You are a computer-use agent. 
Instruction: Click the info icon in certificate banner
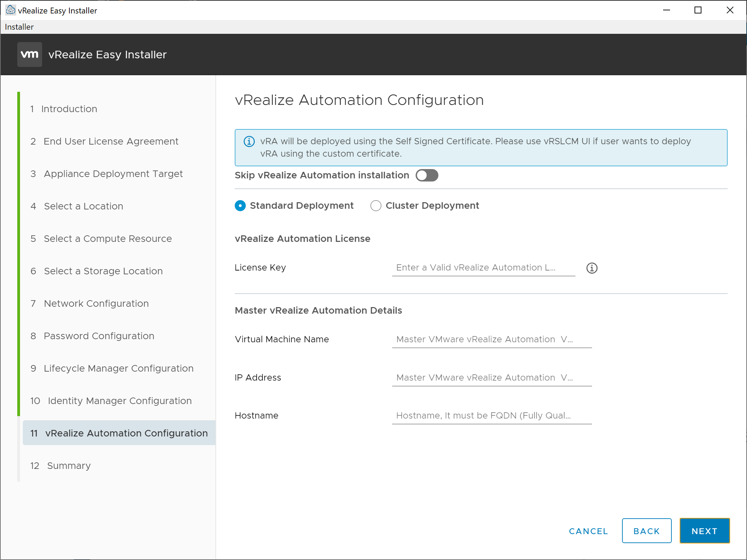(x=249, y=141)
